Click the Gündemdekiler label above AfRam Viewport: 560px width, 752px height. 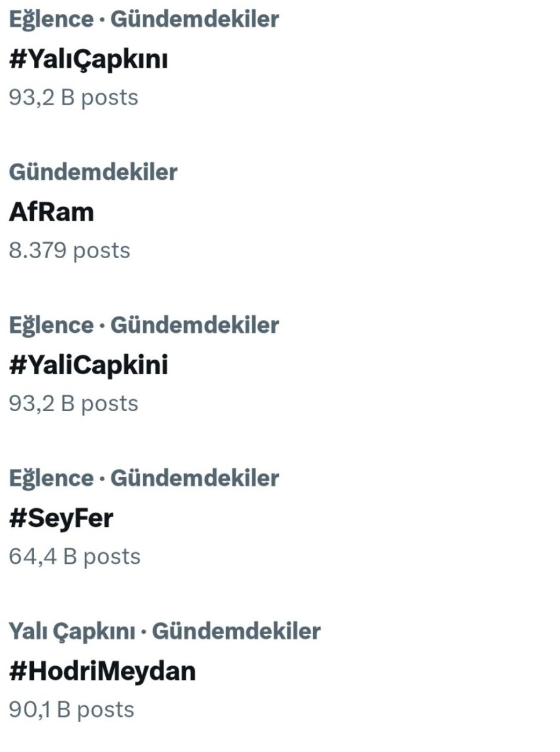(x=93, y=172)
